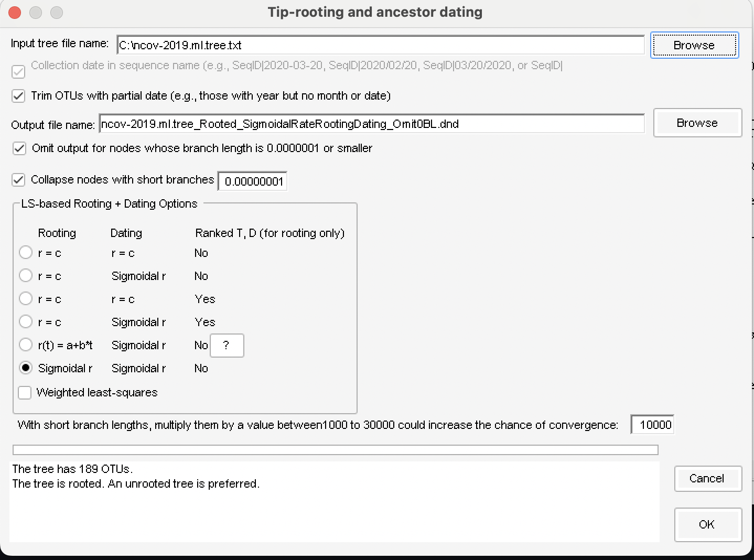Click the collapse short branches threshold field
The width and height of the screenshot is (754, 560).
(252, 181)
